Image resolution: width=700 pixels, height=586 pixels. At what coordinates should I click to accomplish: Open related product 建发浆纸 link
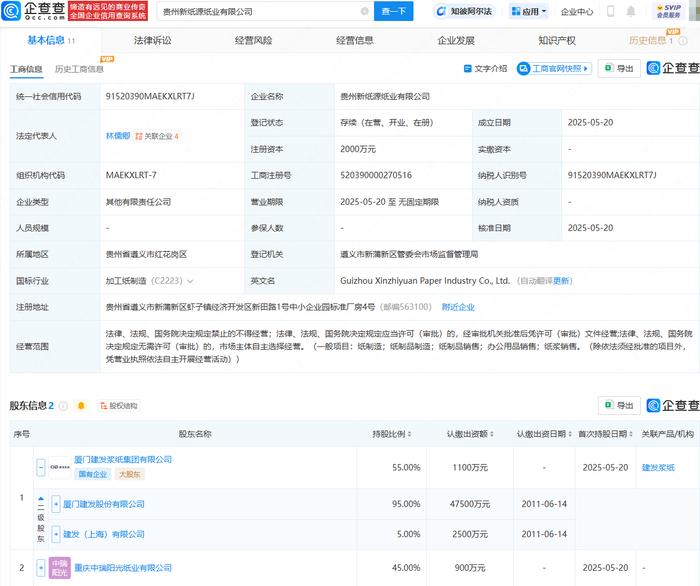[x=658, y=468]
